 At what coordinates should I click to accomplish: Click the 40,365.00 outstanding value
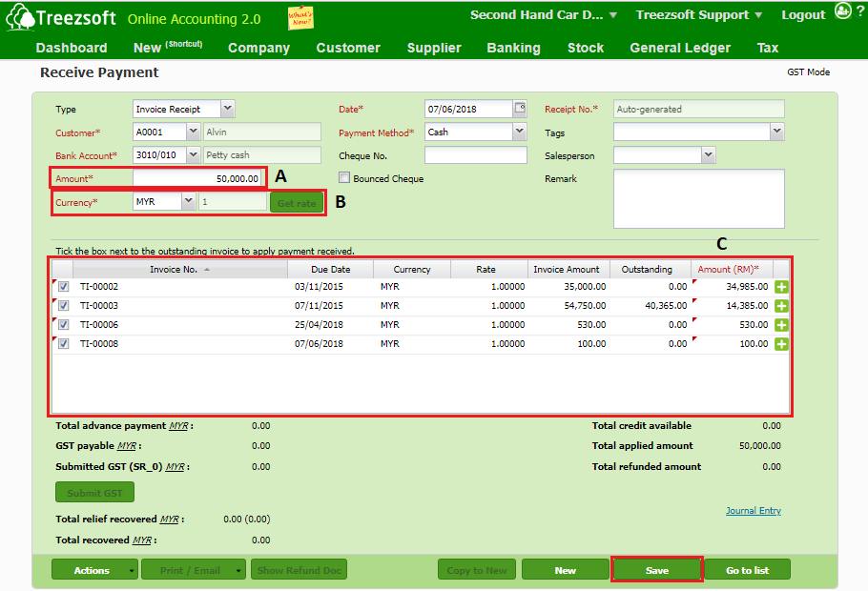[666, 305]
